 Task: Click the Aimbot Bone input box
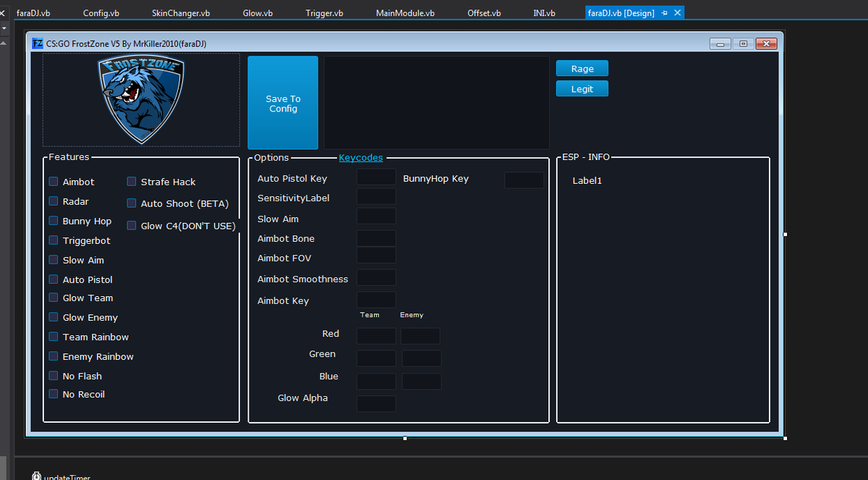click(376, 238)
